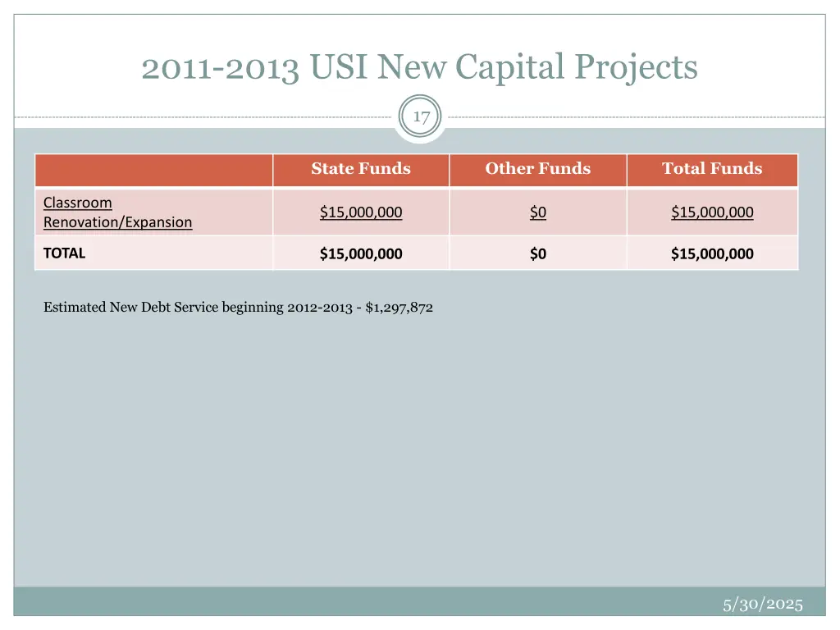Screen dimensions: 840x630
Task: Click Total Funds amount in Classroom Renovation row
Action: [x=712, y=212]
